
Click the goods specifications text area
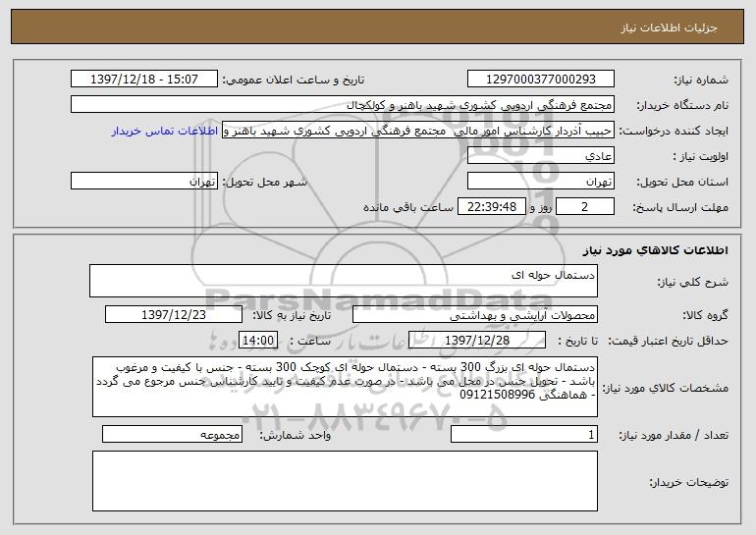[x=345, y=387]
